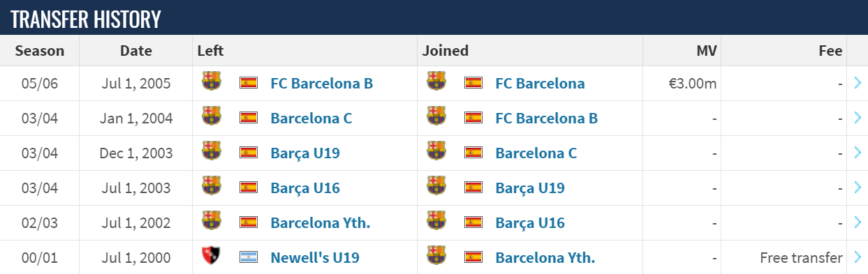Open details arrow for the Jan 1, 2004 transfer
The height and width of the screenshot is (274, 868).
[x=858, y=118]
